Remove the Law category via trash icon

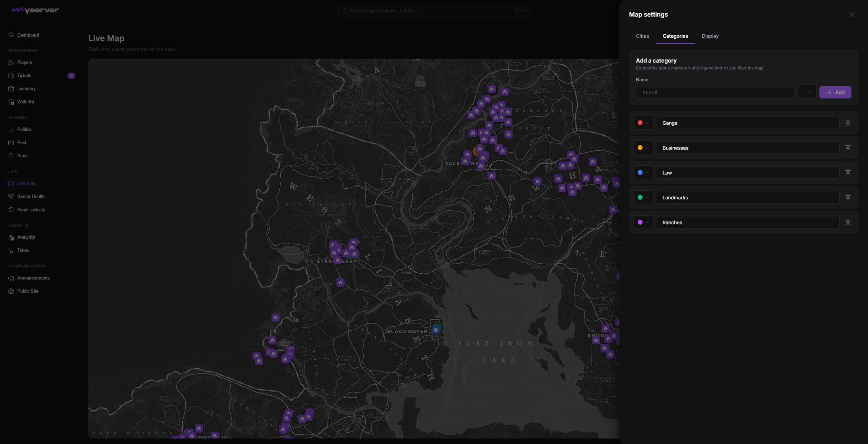click(x=848, y=172)
